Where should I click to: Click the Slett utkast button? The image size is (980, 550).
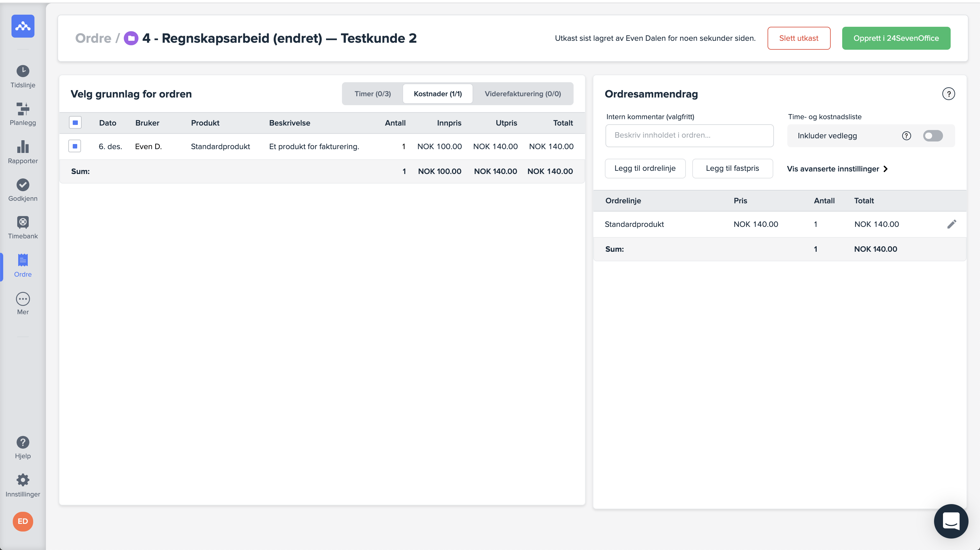pyautogui.click(x=798, y=38)
